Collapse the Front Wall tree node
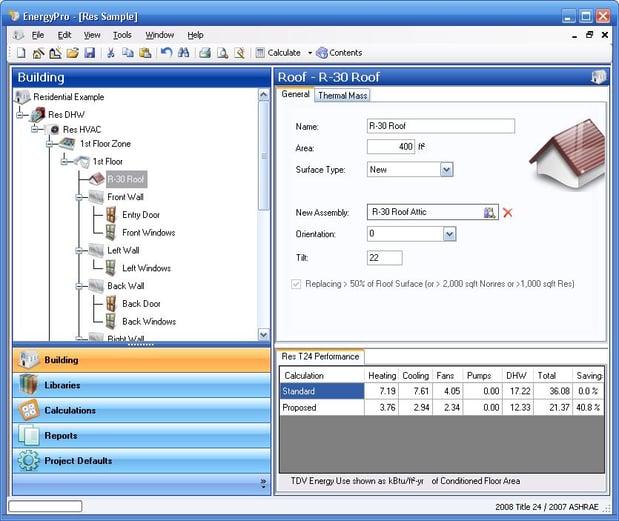 [x=78, y=197]
